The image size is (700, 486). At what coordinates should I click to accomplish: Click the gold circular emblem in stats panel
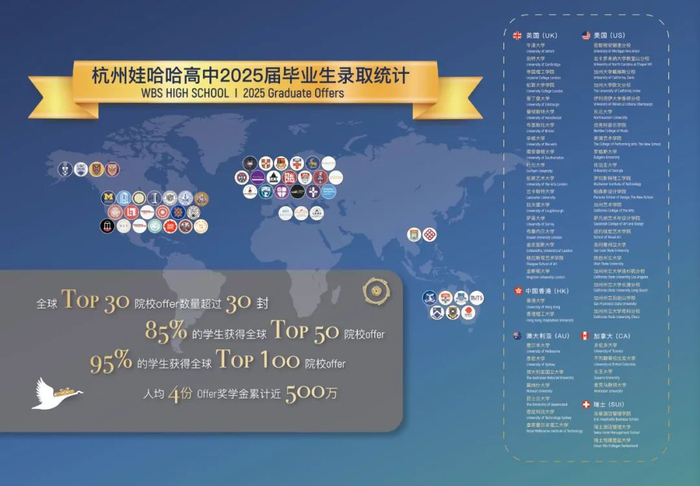[376, 291]
